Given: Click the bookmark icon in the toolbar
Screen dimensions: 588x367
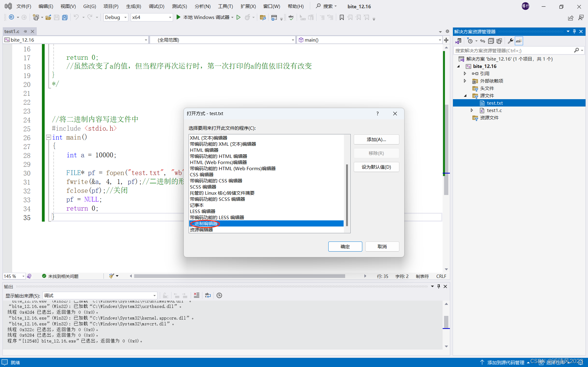Looking at the screenshot, I should click(x=342, y=17).
